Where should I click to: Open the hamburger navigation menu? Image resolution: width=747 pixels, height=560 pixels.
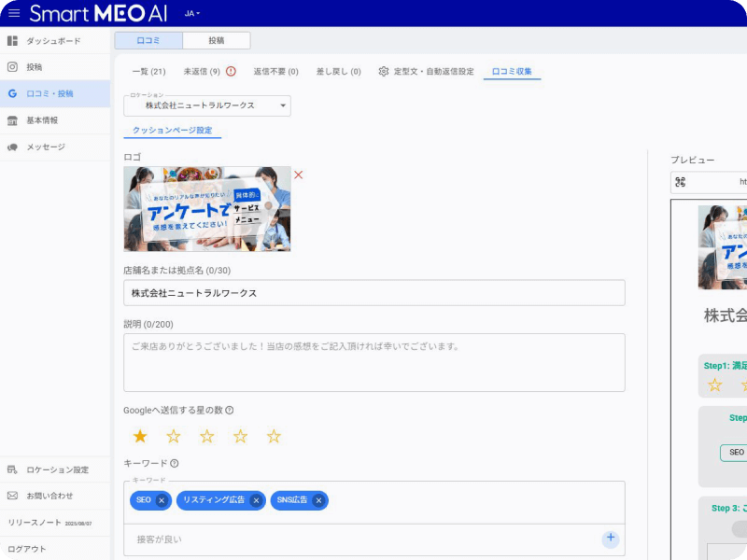[x=13, y=13]
